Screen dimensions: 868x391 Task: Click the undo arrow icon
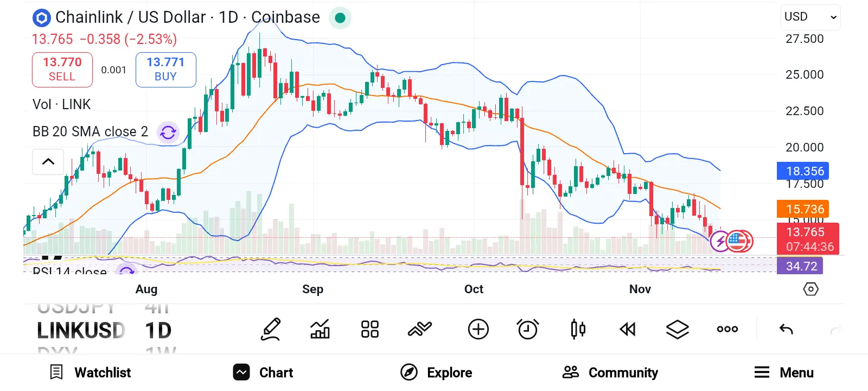[x=786, y=329]
